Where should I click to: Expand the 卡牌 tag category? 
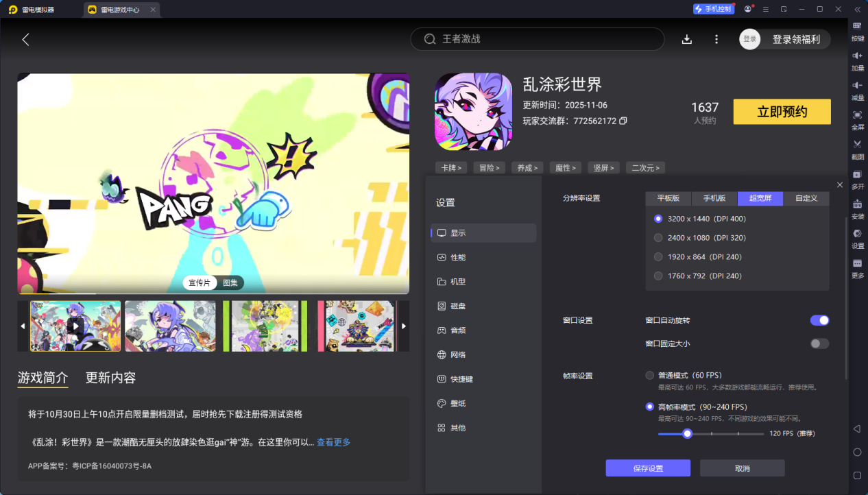coord(450,167)
